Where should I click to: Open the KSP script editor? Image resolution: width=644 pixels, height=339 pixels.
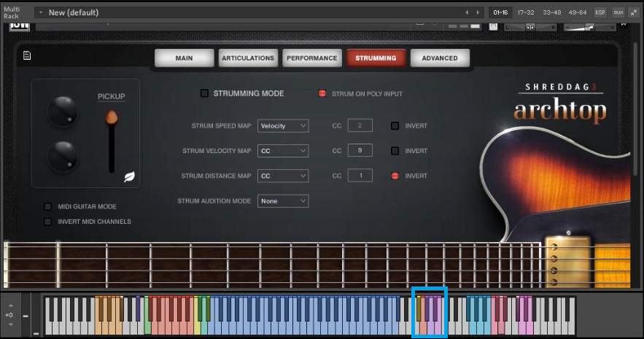(x=600, y=12)
